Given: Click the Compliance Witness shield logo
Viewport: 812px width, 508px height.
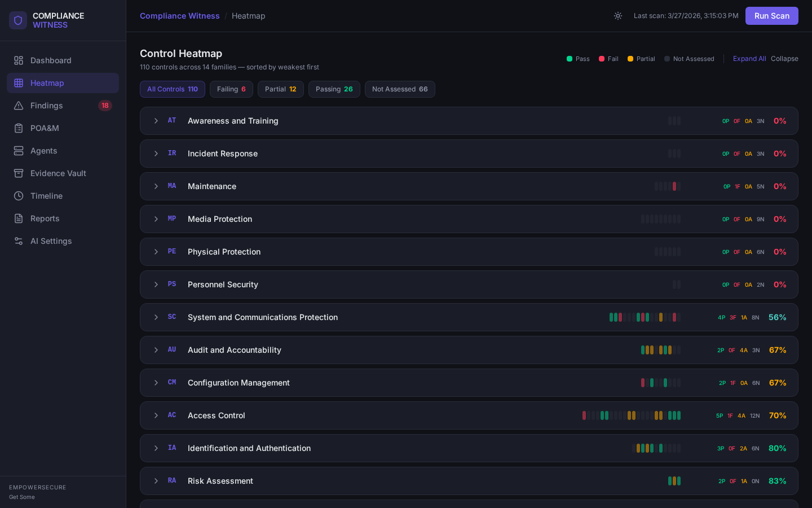Looking at the screenshot, I should coord(18,20).
